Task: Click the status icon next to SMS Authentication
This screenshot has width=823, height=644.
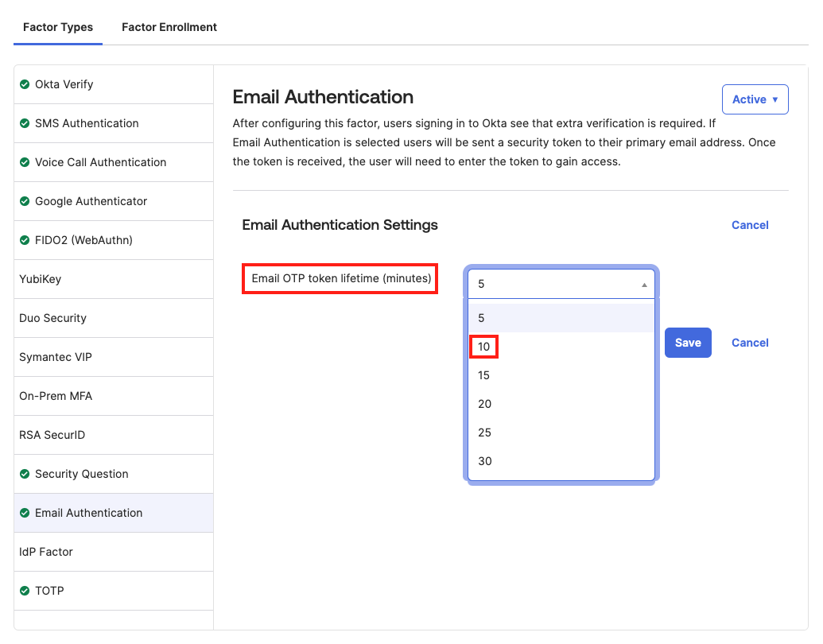Action: (x=23, y=123)
